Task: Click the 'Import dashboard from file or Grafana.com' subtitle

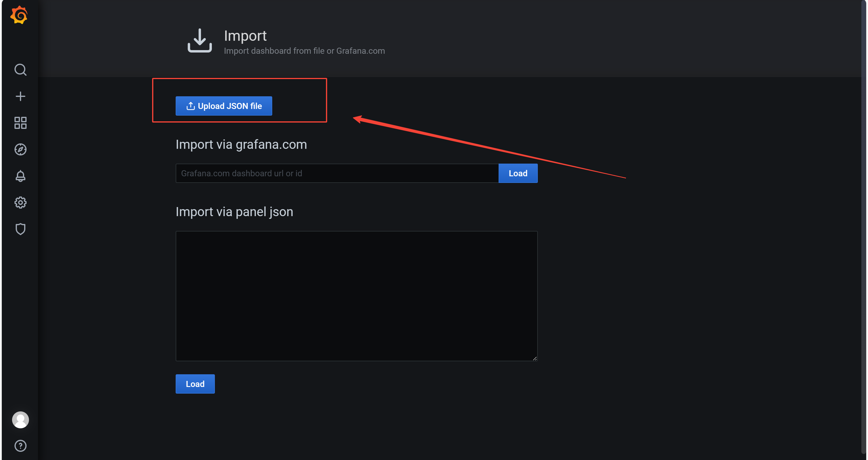Action: 304,51
